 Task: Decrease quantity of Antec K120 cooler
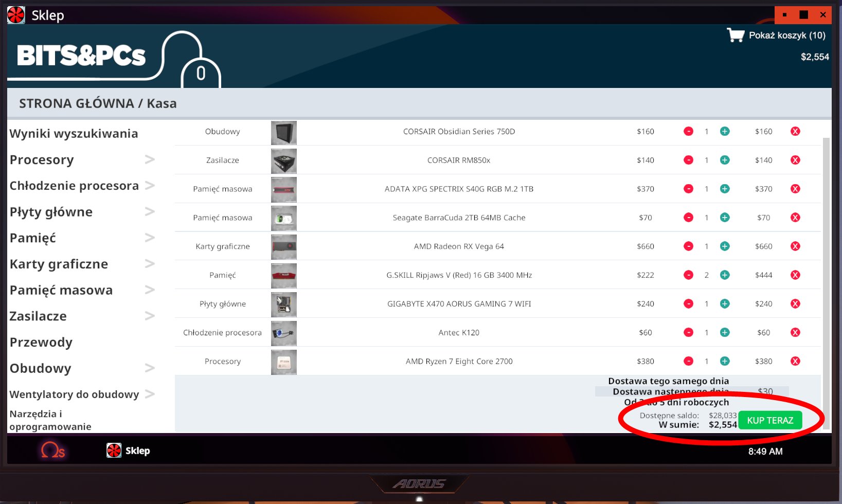pos(688,333)
